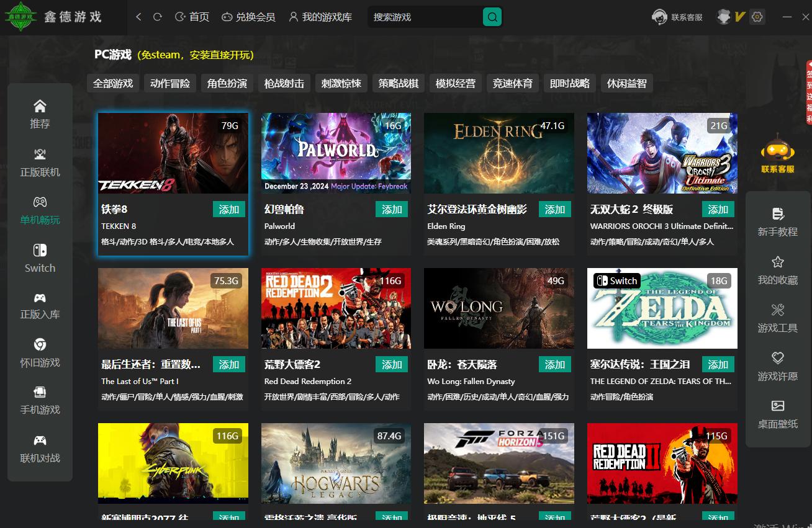This screenshot has height=528, width=812.
Task: Open 游戏工具 tools panel
Action: tap(777, 318)
